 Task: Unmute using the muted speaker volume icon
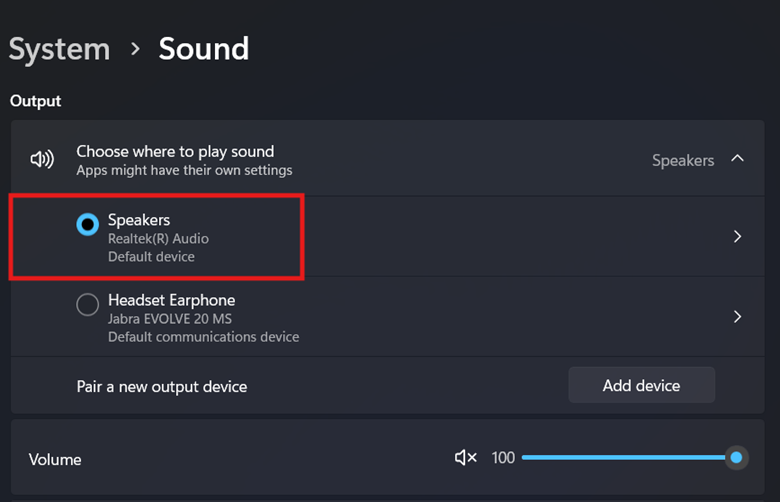pyautogui.click(x=465, y=458)
